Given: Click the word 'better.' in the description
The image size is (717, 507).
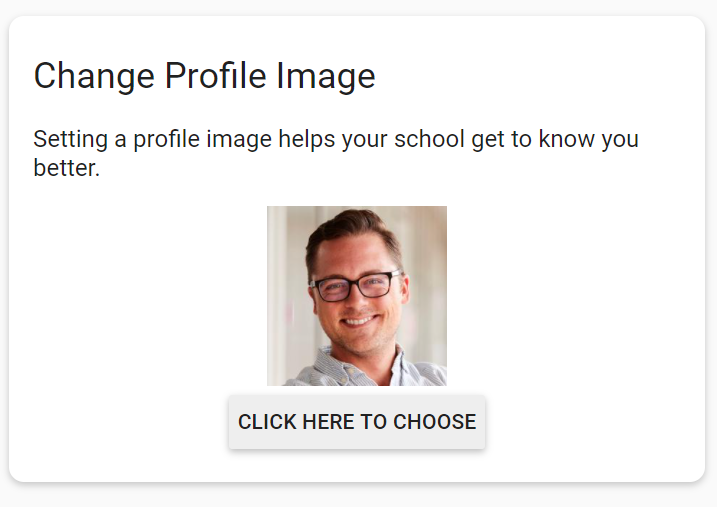Looking at the screenshot, I should click(67, 168).
